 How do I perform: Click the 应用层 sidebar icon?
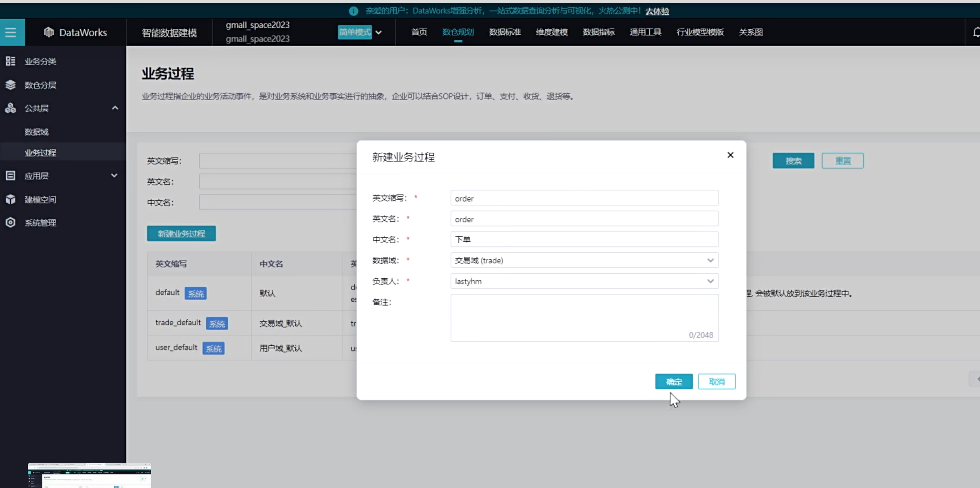10,176
